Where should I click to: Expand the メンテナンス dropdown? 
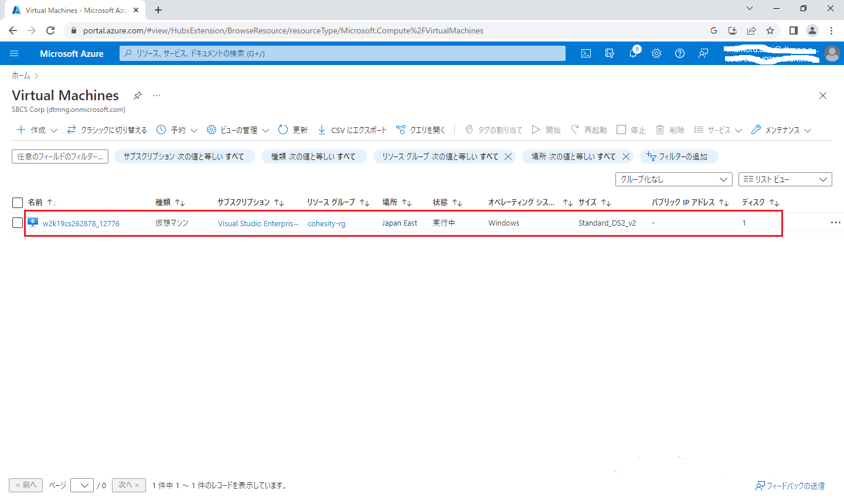coord(781,130)
